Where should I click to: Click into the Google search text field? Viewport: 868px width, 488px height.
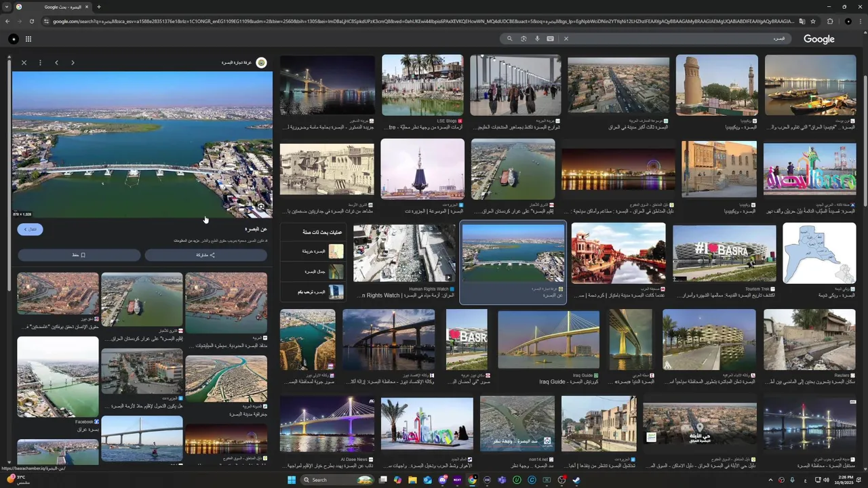[x=678, y=39]
